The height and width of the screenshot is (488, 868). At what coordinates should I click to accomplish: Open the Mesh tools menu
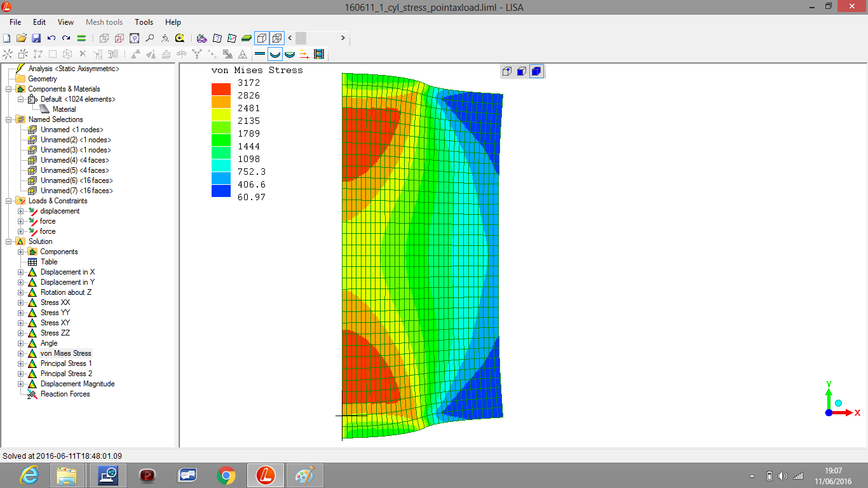pyautogui.click(x=104, y=22)
